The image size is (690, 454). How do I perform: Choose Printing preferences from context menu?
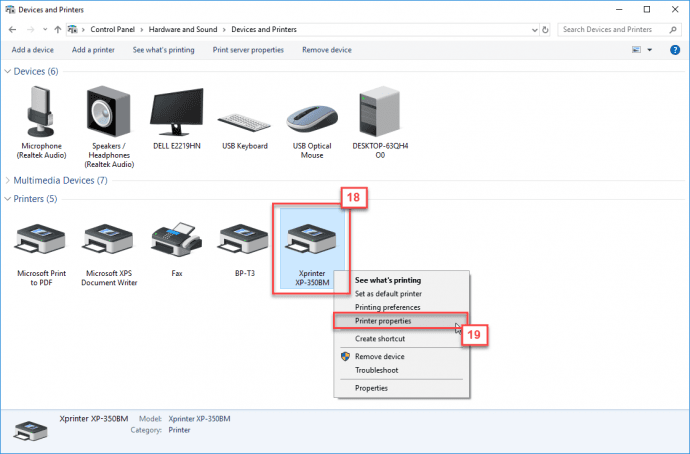[387, 307]
